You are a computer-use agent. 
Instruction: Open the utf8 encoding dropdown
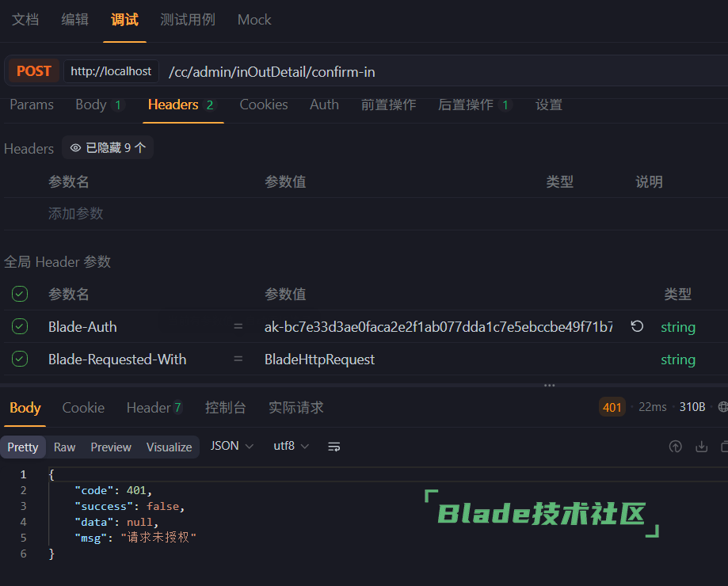(291, 447)
